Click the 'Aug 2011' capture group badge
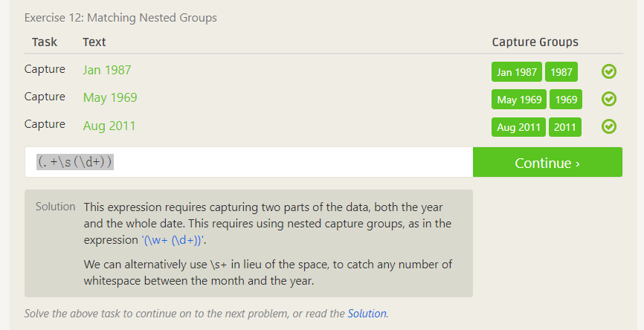The height and width of the screenshot is (330, 644). (518, 127)
